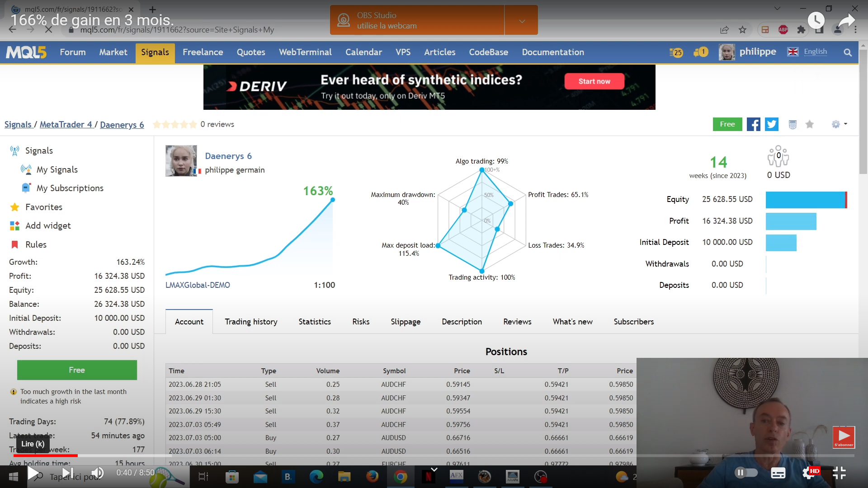Toggle subtitles in the video player
Screen dimensions: 868x488
pyautogui.click(x=778, y=473)
